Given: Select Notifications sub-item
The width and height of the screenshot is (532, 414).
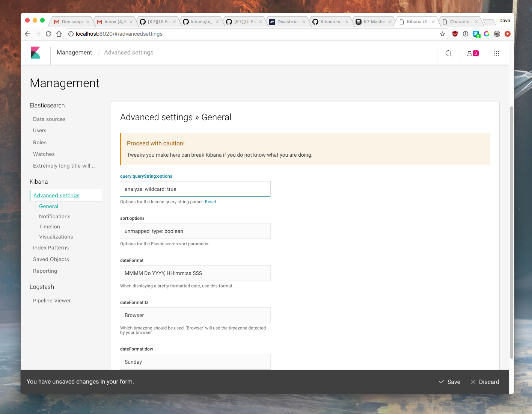Looking at the screenshot, I should pyautogui.click(x=55, y=216).
